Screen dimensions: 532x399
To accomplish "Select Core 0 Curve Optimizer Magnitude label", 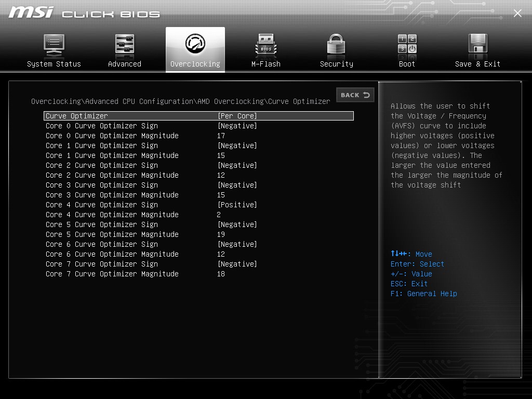I will click(112, 136).
